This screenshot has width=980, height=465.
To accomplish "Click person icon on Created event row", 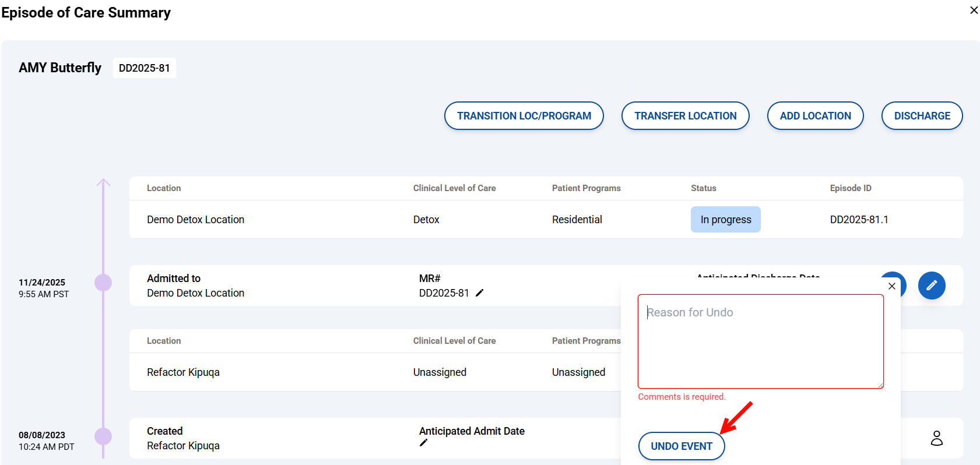I will click(x=936, y=438).
